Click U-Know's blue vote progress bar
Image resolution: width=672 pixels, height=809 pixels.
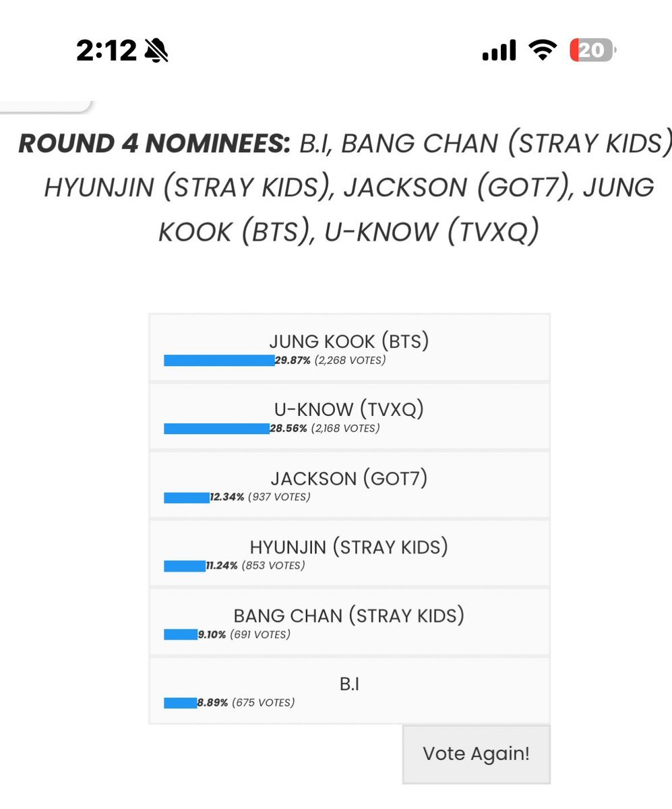coord(216,429)
